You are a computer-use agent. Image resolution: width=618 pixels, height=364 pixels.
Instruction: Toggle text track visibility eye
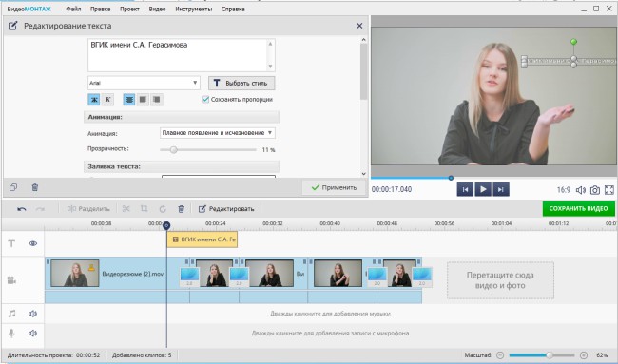tap(33, 243)
